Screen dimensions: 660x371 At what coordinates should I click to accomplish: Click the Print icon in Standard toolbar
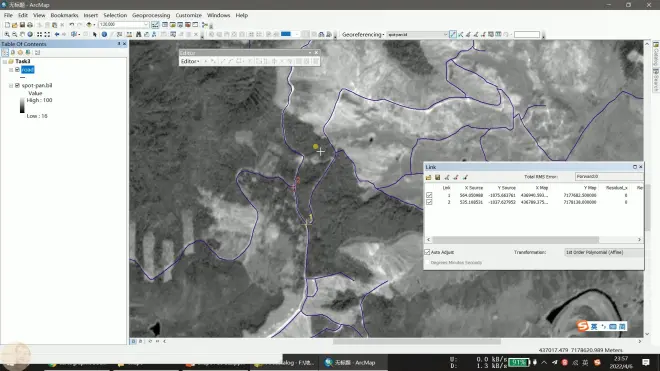tap(30, 25)
